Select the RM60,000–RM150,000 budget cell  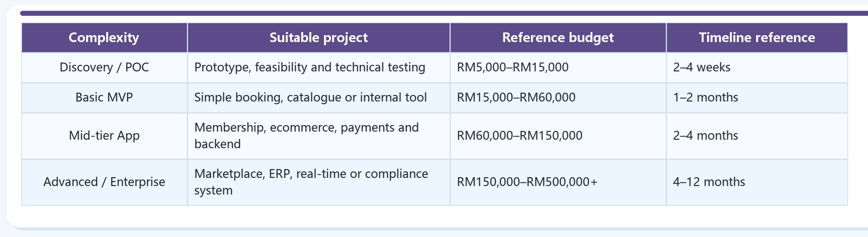pyautogui.click(x=558, y=135)
